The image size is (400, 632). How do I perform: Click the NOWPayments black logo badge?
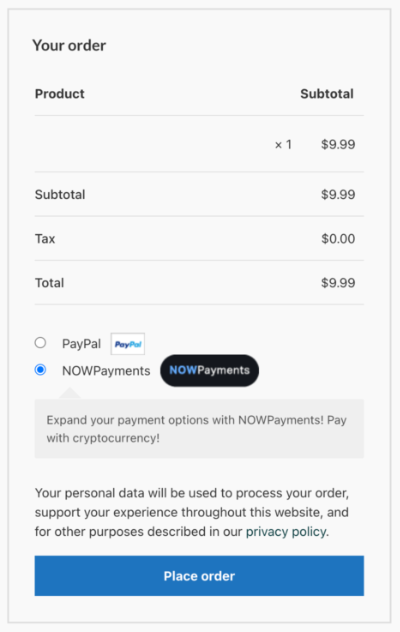click(210, 370)
